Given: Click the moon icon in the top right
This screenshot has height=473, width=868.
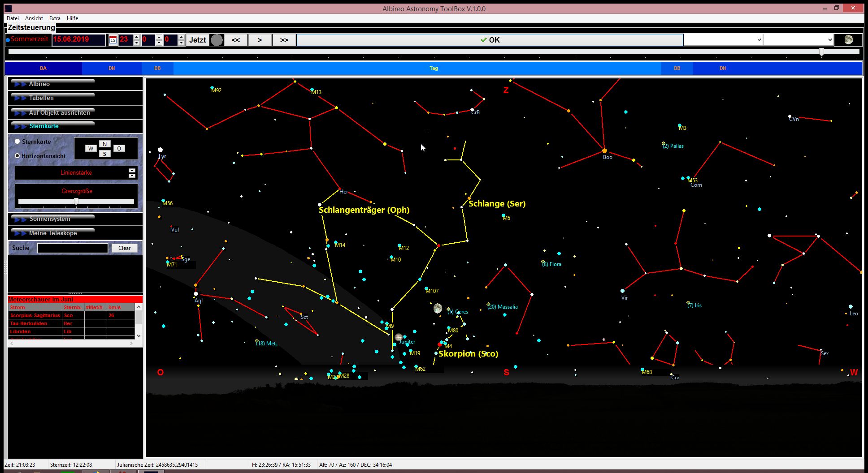Looking at the screenshot, I should 848,40.
